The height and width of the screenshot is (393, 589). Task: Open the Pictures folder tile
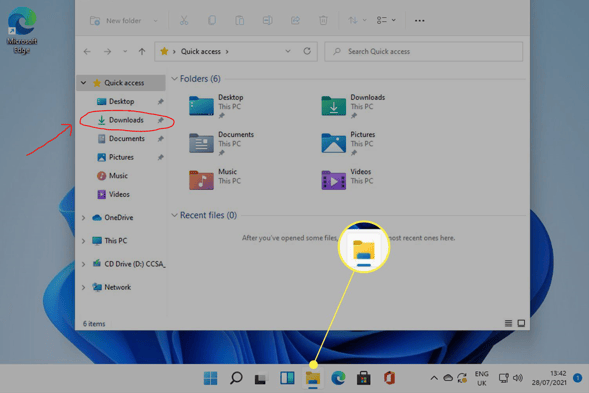point(348,143)
